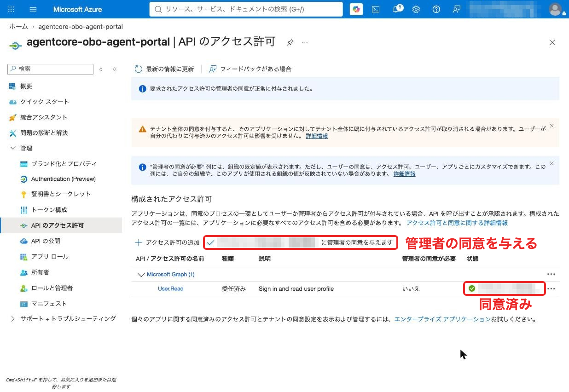Pin the API のアクセス許可 page
This screenshot has width=569, height=392.
point(290,42)
